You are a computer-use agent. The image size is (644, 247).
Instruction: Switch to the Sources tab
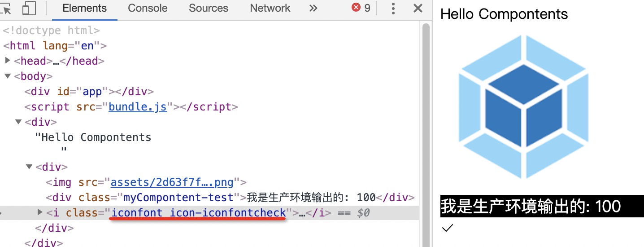tap(209, 8)
